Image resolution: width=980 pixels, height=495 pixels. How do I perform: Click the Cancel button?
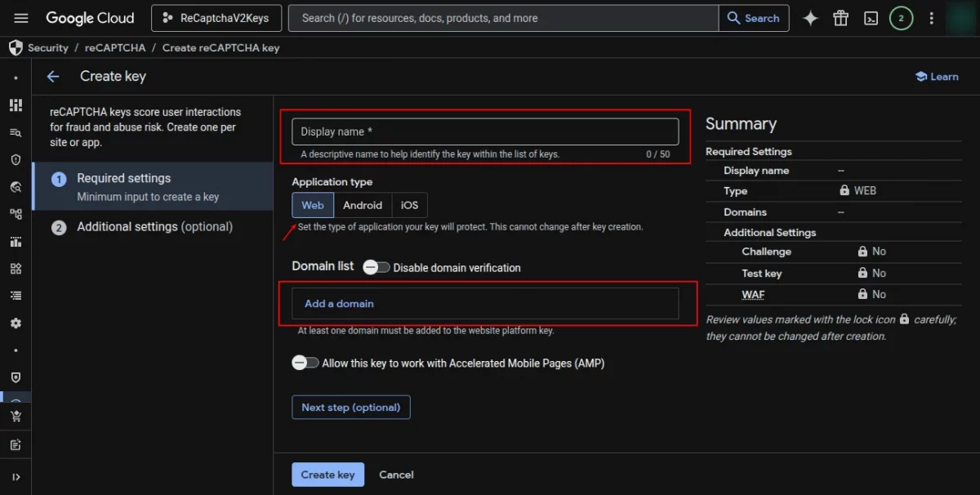click(x=396, y=475)
